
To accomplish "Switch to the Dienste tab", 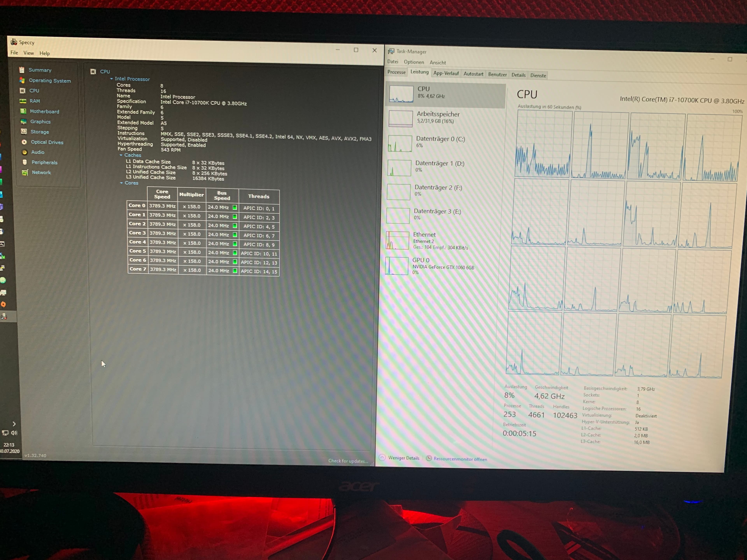I will pos(538,75).
